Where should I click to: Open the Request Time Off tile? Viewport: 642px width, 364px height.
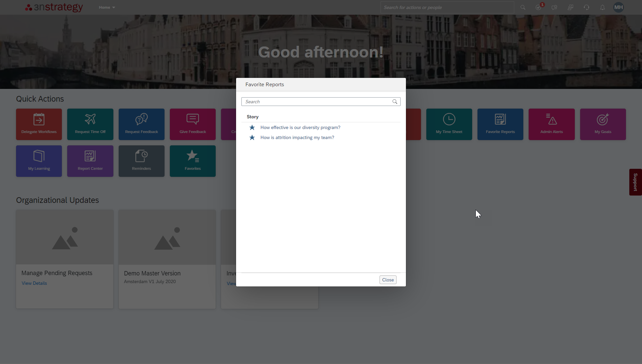click(90, 124)
